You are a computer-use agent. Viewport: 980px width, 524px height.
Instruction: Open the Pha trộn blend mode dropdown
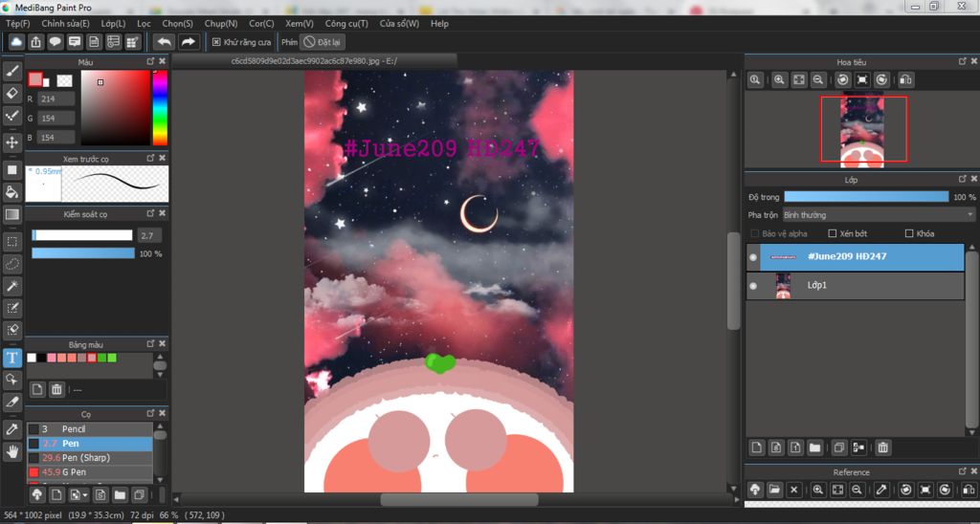(879, 215)
